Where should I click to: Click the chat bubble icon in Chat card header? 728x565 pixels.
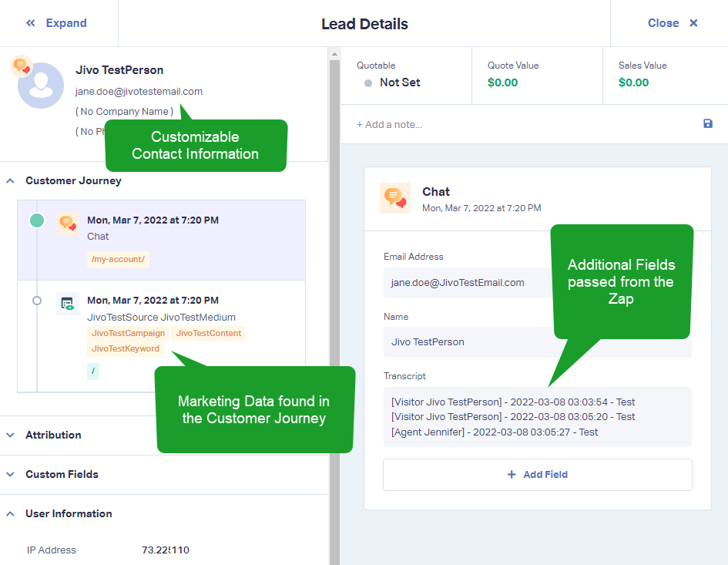click(x=395, y=198)
